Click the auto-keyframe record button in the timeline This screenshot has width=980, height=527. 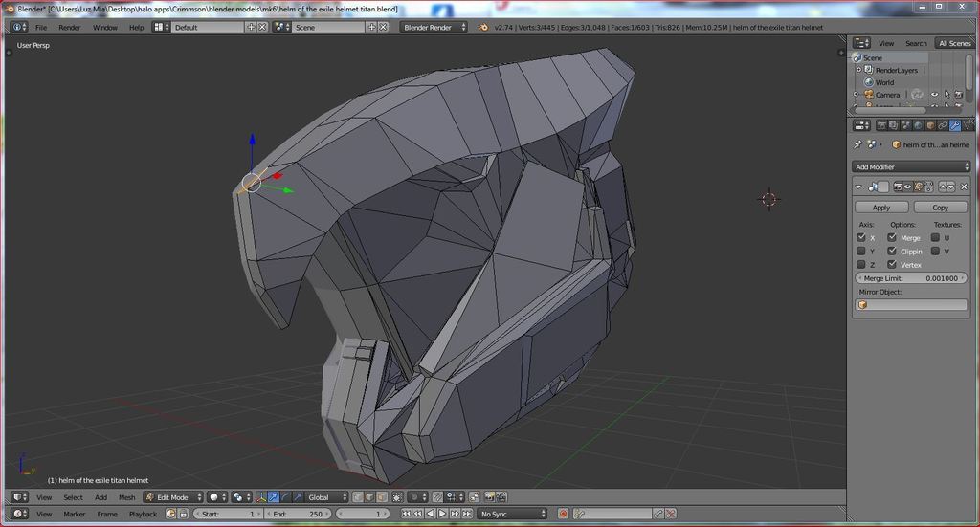point(564,514)
